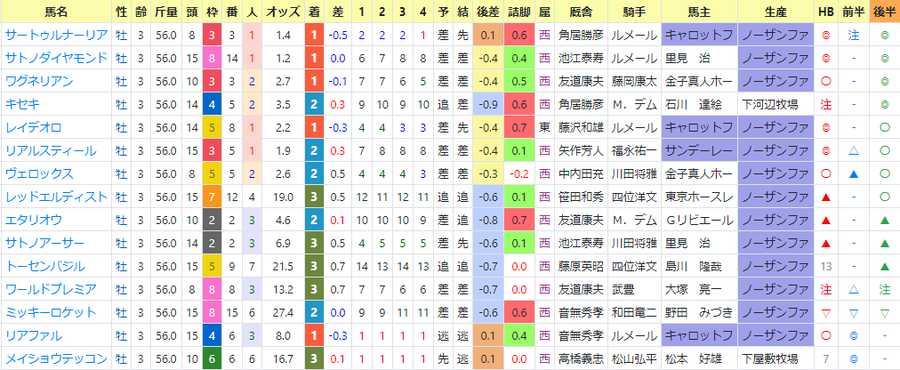
Task: Click the orange 後半 column header
Action: click(885, 11)
